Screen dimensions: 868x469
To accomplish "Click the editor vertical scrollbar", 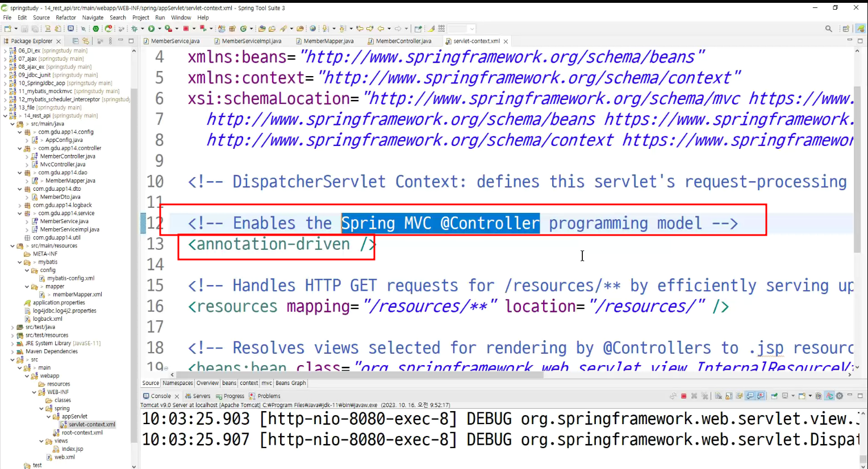I will coord(857,169).
